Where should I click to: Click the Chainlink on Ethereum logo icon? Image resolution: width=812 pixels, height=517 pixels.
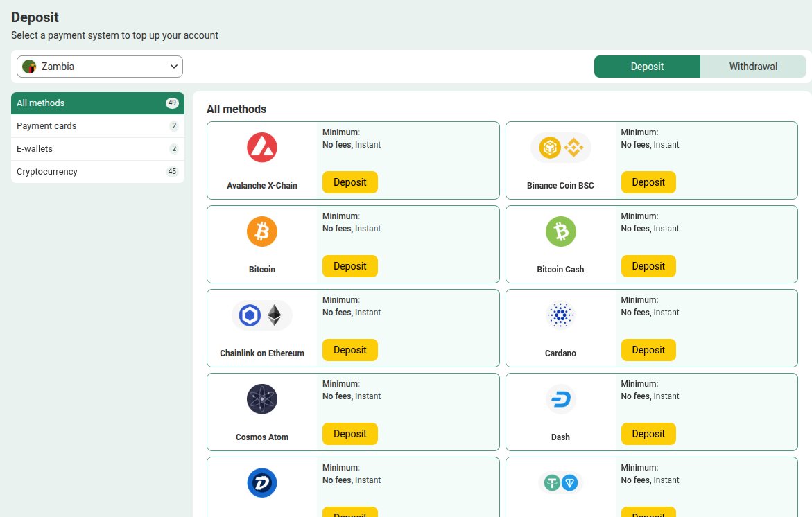(262, 315)
